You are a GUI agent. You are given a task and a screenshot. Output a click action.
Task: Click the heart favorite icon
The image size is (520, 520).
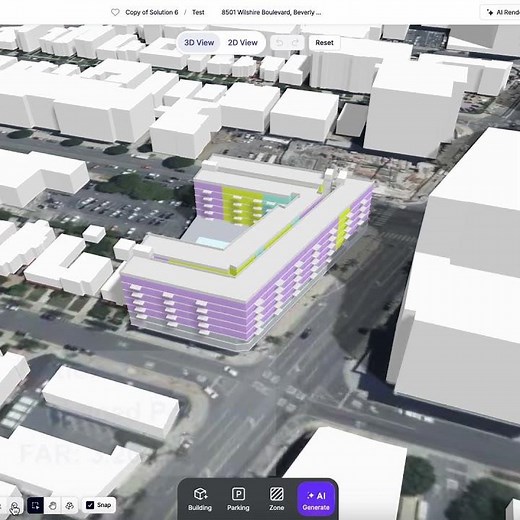(115, 13)
